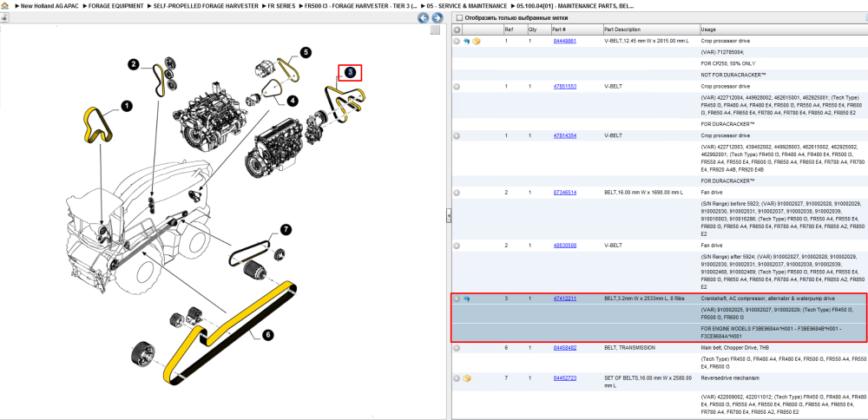The image size is (868, 420).
Task: Open FR SERIES breadcrumb
Action: point(281,5)
